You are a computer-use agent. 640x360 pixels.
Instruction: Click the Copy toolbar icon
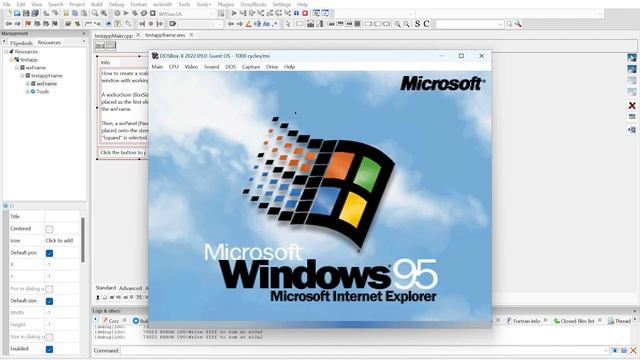[75, 13]
